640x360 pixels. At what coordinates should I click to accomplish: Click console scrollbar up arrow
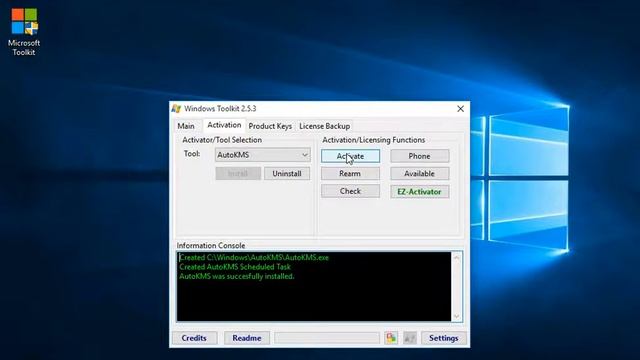tap(457, 258)
